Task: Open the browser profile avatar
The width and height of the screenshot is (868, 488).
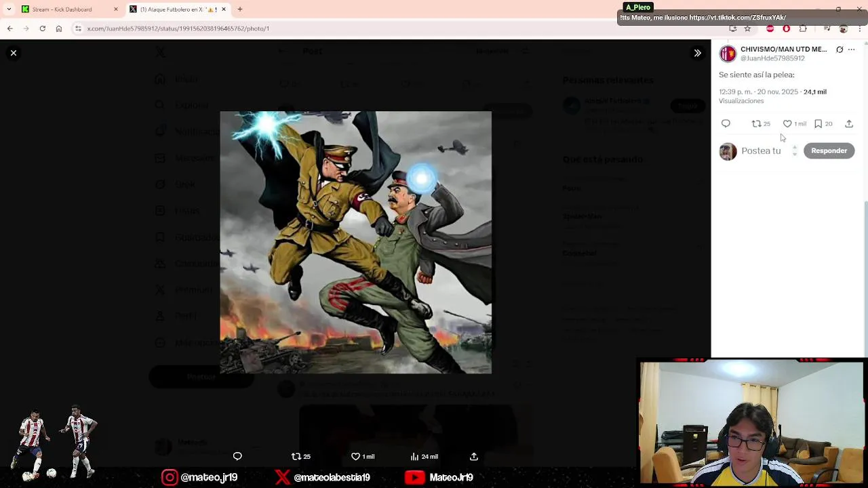Action: (x=844, y=28)
